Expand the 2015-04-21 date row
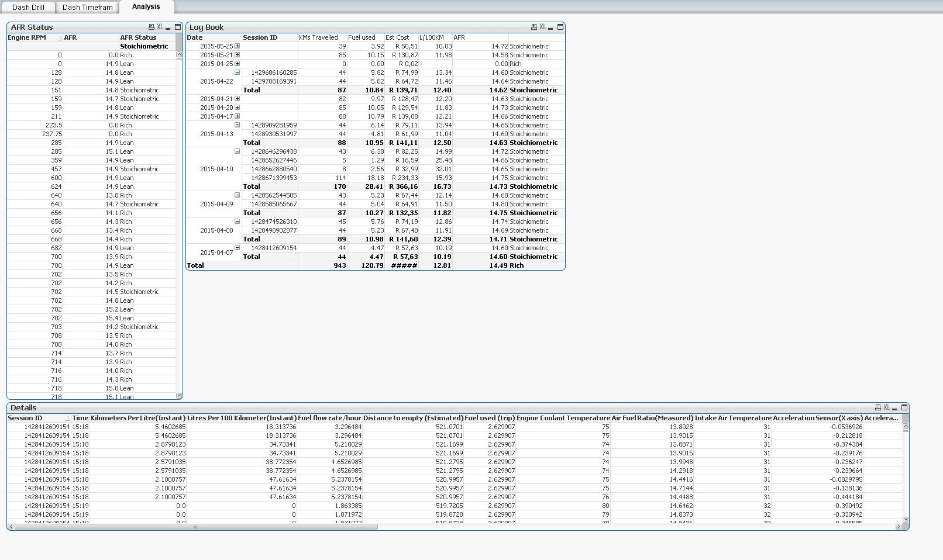 click(237, 99)
